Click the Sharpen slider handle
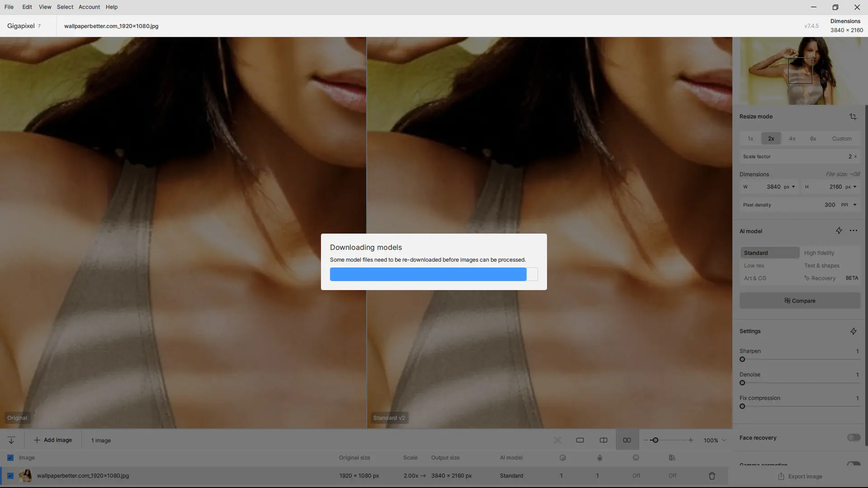868x488 pixels. pyautogui.click(x=742, y=360)
